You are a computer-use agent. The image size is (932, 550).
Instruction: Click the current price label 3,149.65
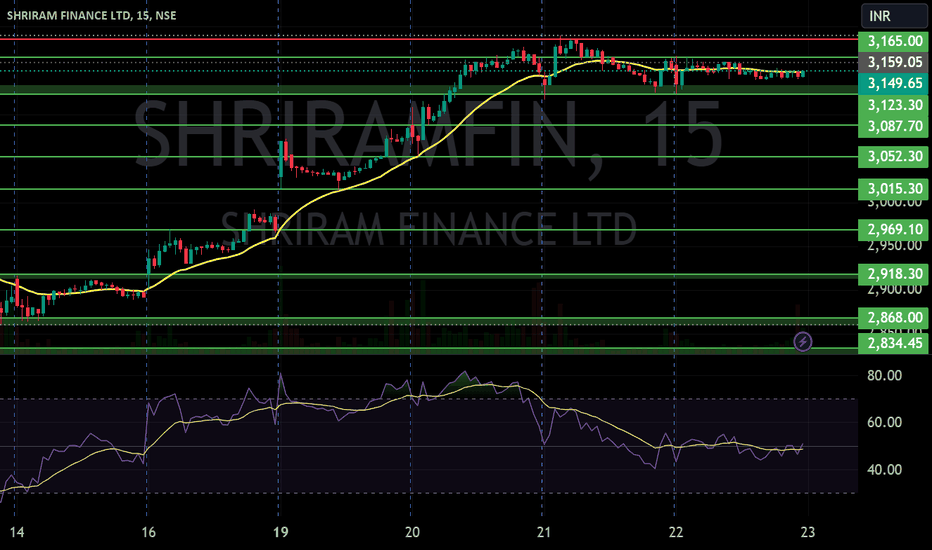pos(893,83)
